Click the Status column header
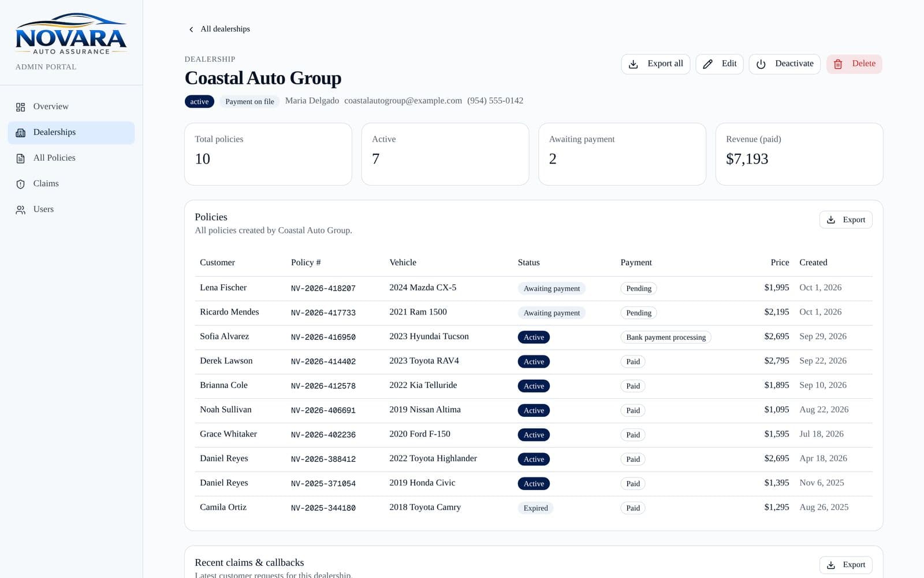Image resolution: width=924 pixels, height=578 pixels. click(528, 262)
